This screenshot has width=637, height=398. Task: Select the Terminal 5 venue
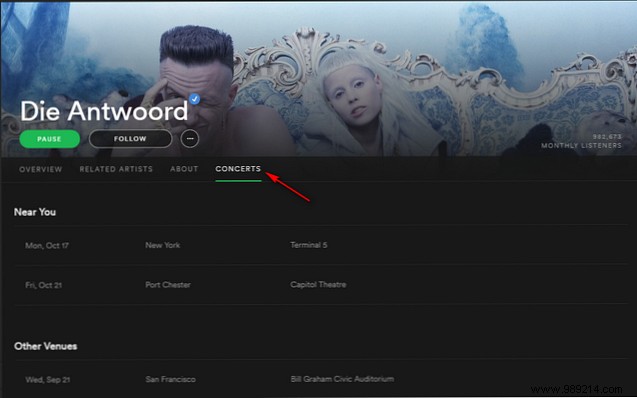(308, 245)
